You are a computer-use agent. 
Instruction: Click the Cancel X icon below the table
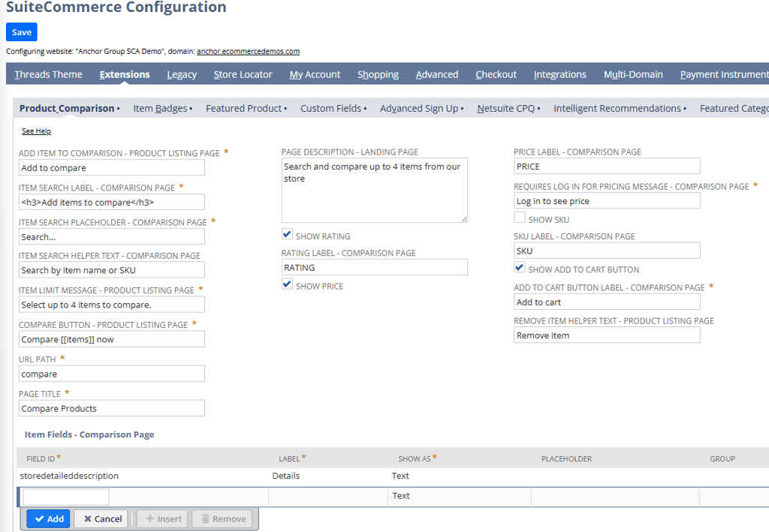pyautogui.click(x=89, y=518)
